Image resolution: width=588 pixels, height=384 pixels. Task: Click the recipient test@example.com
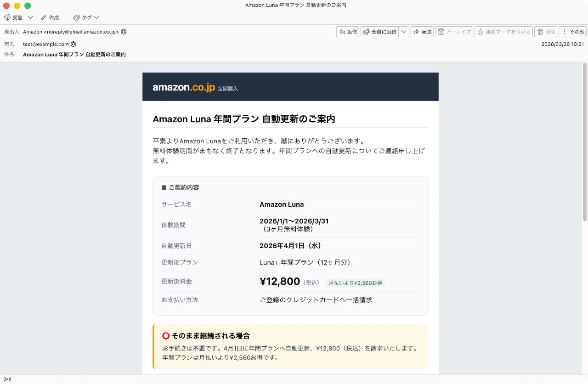46,44
